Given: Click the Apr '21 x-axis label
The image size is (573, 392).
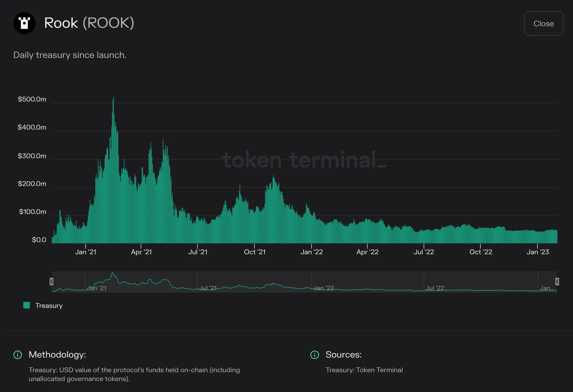Looking at the screenshot, I should [141, 252].
